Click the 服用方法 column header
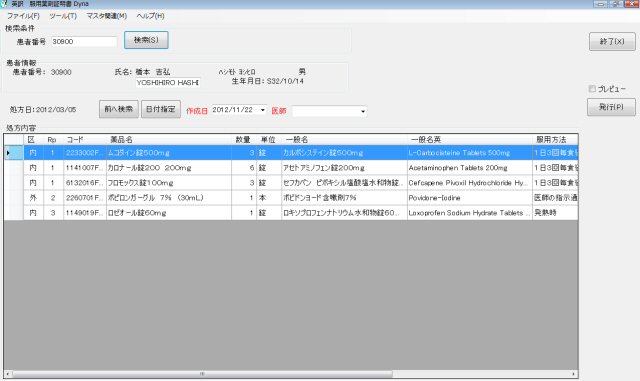 (x=555, y=140)
